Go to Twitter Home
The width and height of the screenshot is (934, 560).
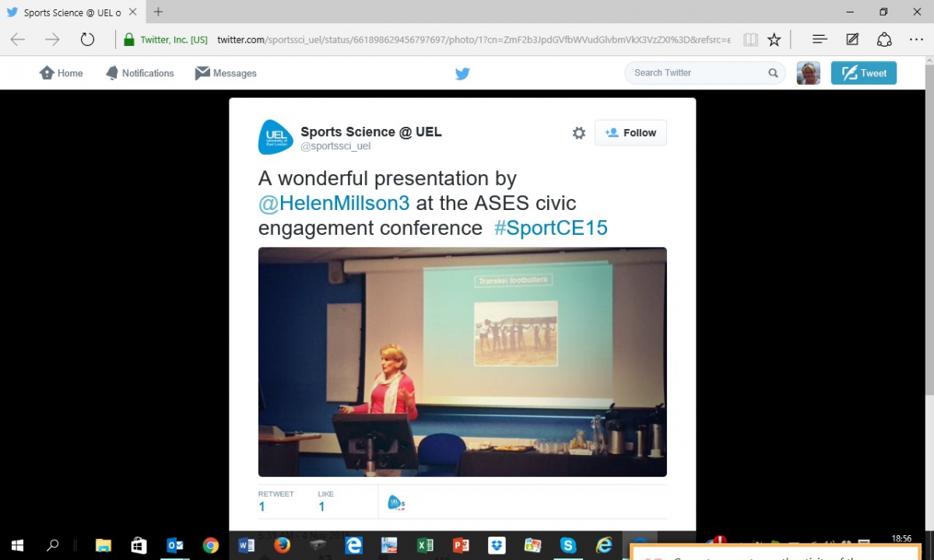point(61,73)
